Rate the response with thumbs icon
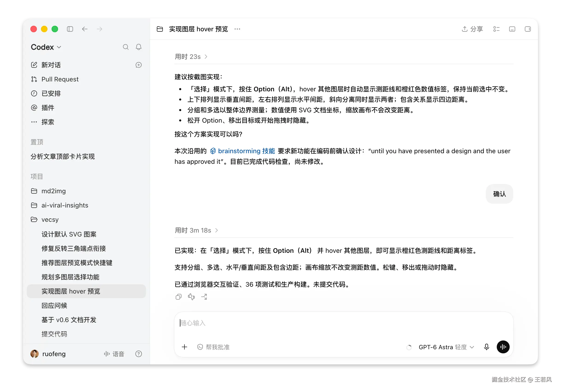 191,297
